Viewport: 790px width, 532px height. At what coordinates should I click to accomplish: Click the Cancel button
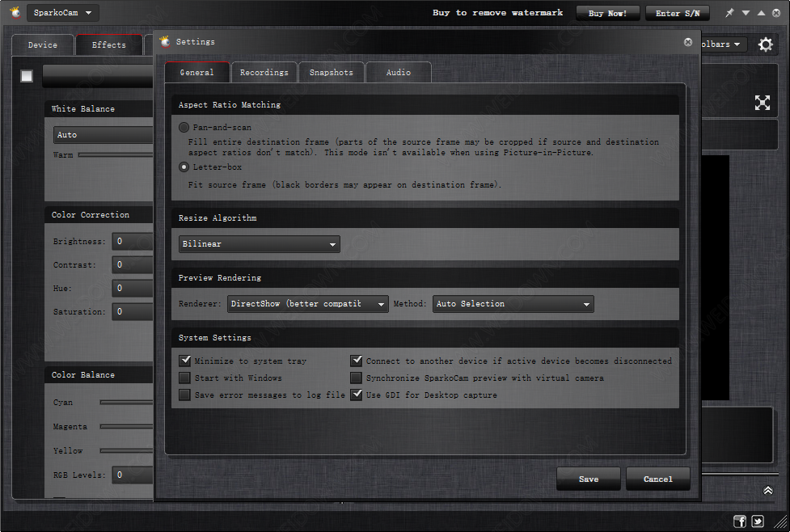(658, 479)
